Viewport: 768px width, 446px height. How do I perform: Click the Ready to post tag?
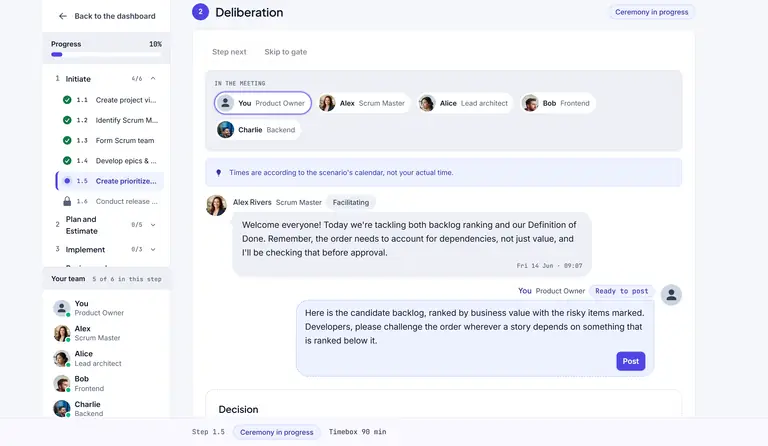click(x=622, y=291)
